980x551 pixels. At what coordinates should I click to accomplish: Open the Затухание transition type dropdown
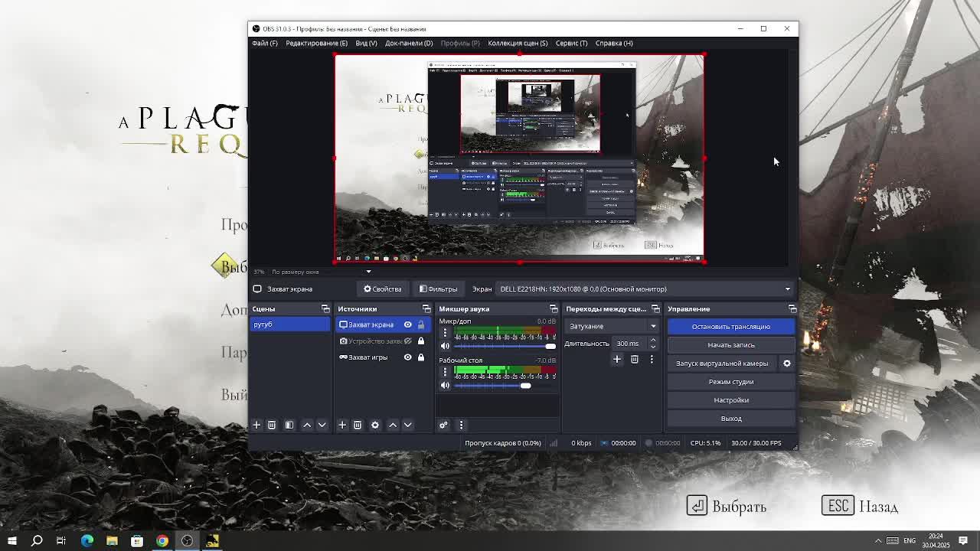tap(612, 326)
